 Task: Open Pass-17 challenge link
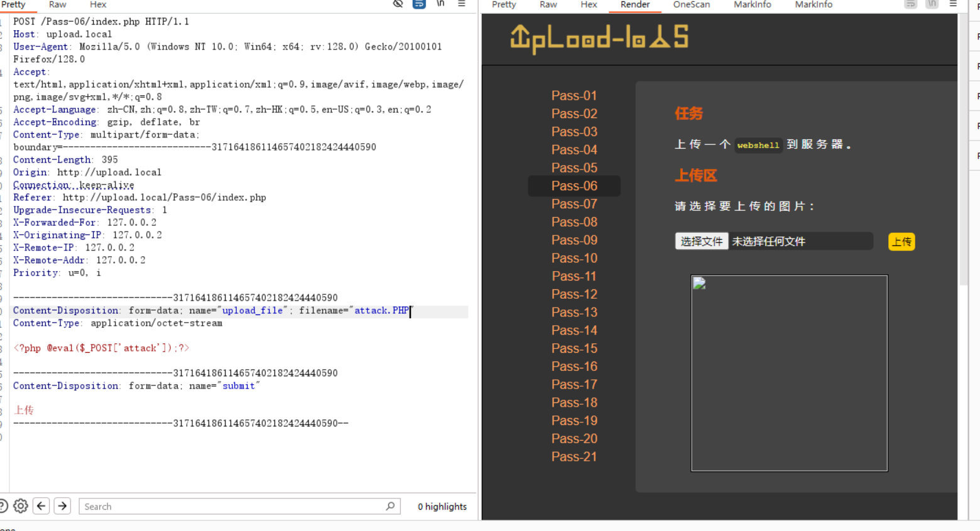pos(574,385)
